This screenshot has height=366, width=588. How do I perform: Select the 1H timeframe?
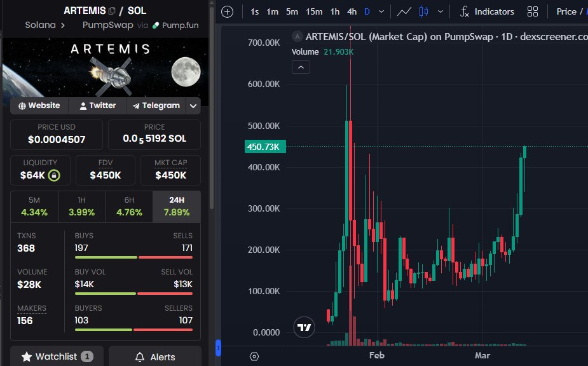(x=81, y=204)
